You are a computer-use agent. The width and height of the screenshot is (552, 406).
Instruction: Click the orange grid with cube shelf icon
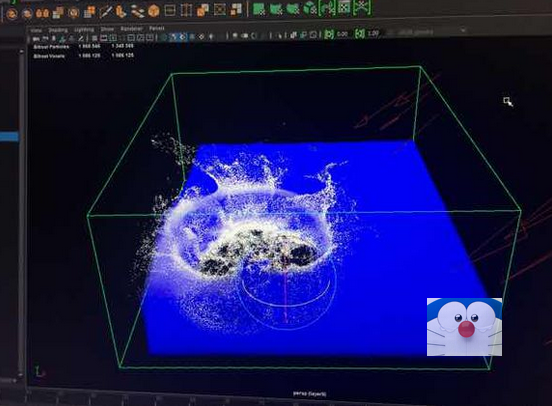[x=89, y=12]
